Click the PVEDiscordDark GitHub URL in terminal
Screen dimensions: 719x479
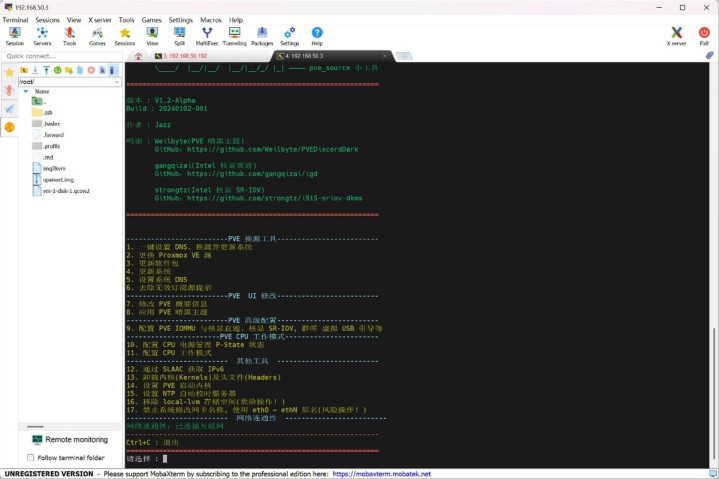(x=272, y=149)
